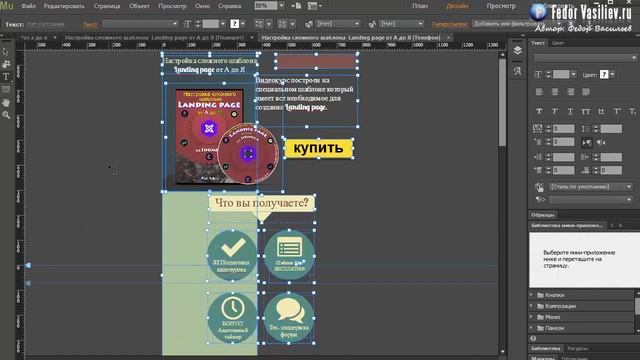
Task: Click the paragraph tag icon
Action: 540,200
